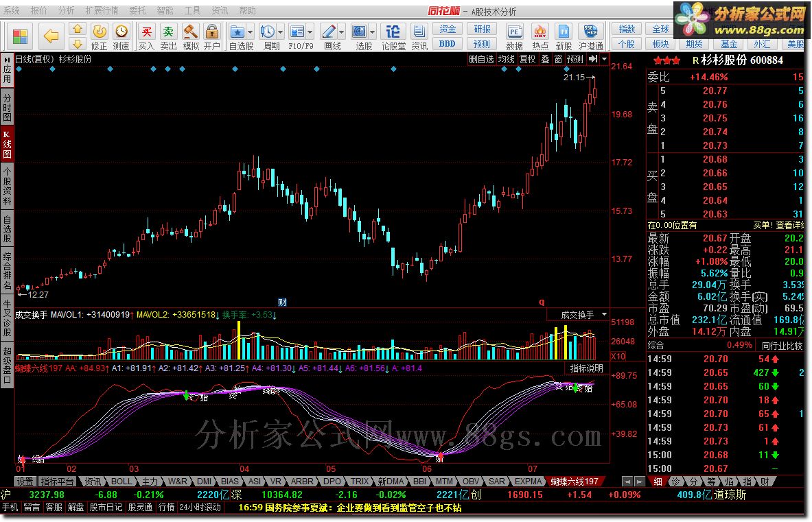Open the 模拟 simulated trading gavel icon
This screenshot has height=522, width=812.
coord(191,37)
